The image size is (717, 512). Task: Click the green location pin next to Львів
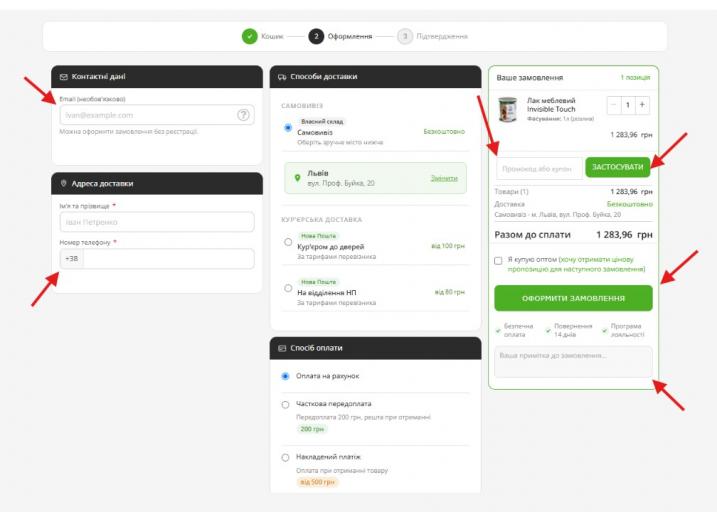click(x=297, y=177)
